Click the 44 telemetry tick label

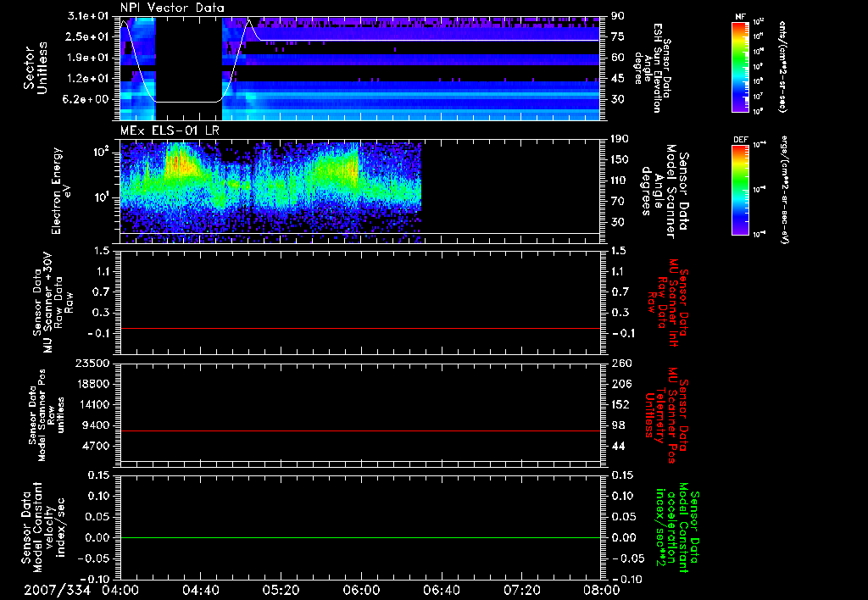[x=618, y=446]
